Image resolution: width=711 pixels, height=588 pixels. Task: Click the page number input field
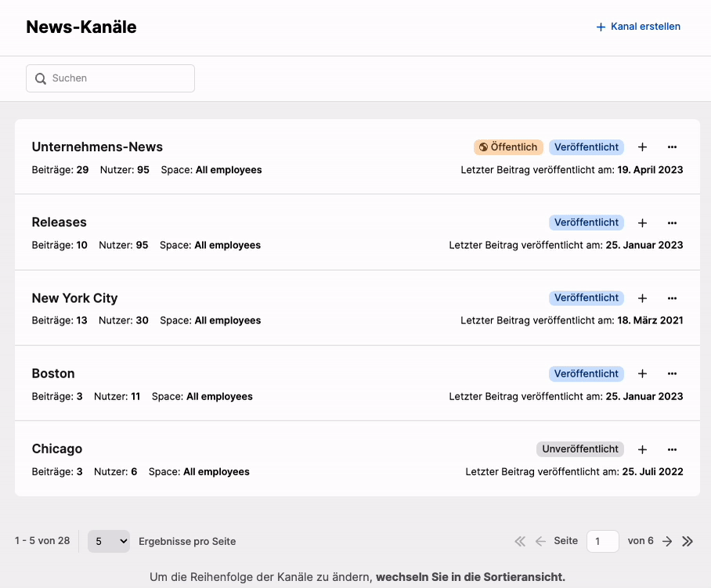coord(603,541)
